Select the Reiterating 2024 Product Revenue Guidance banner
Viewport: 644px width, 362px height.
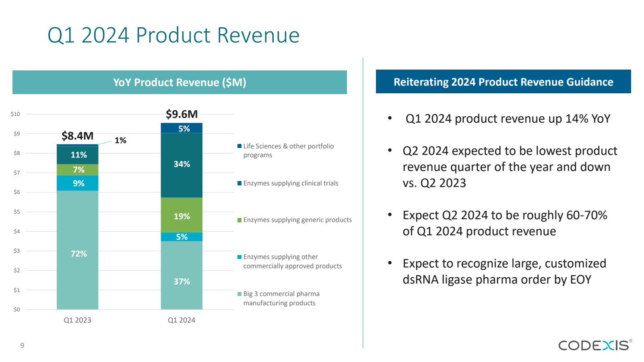(503, 82)
